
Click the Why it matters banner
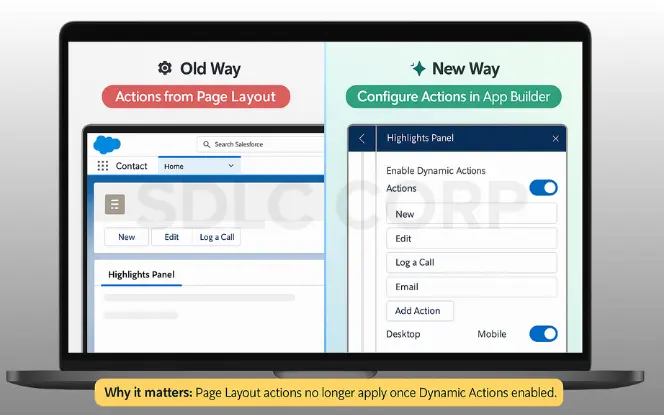click(x=329, y=393)
